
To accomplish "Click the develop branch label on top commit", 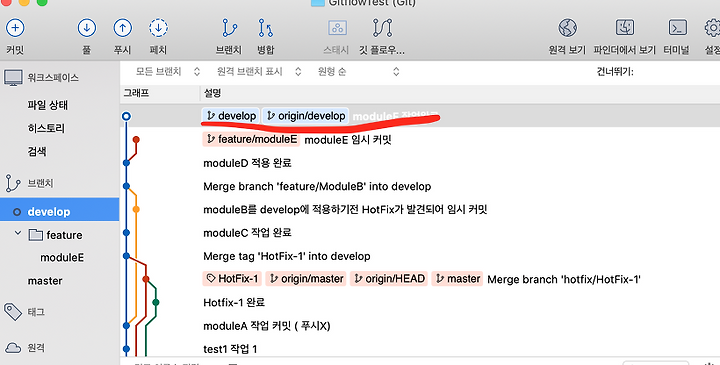I will pos(231,116).
